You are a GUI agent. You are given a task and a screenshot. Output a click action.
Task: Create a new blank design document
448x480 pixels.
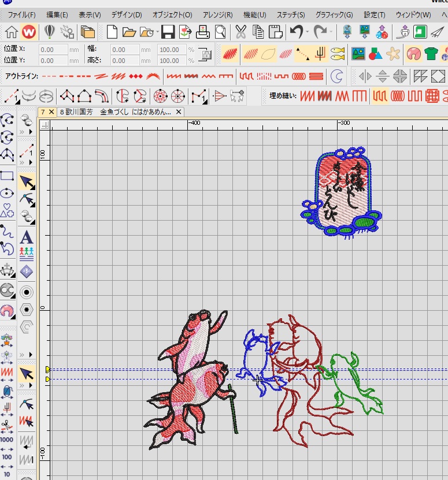click(112, 32)
